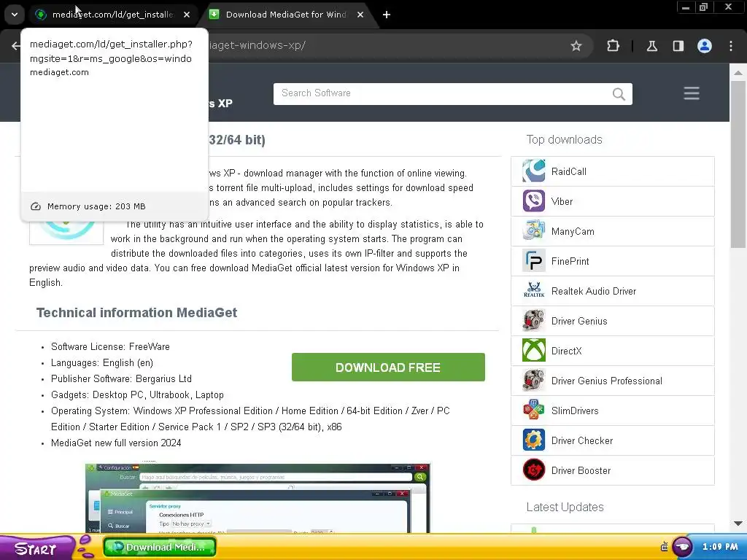Open the ManyCam icon in Top downloads
This screenshot has width=747, height=560.
pos(533,231)
